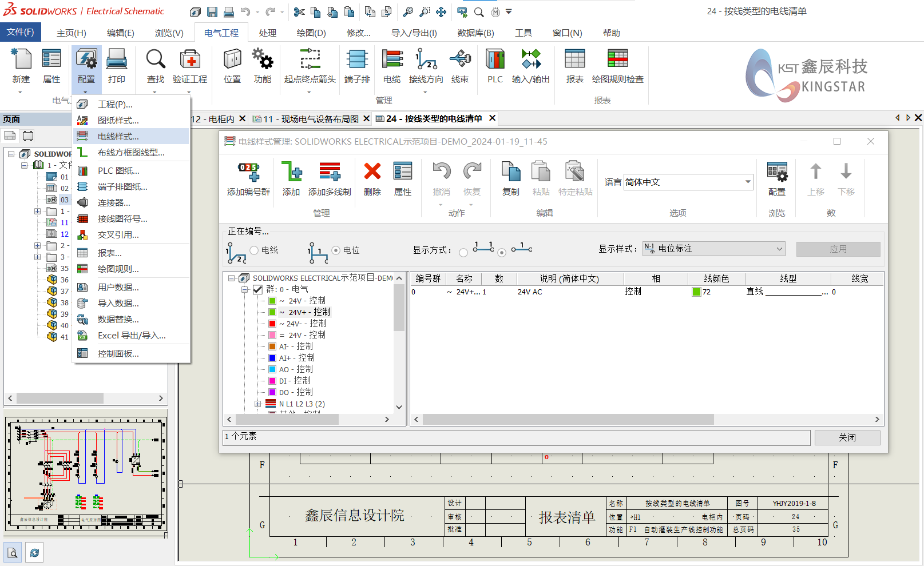924x566 pixels.
Task: Expand folder 2 in the page tree
Action: 38,245
